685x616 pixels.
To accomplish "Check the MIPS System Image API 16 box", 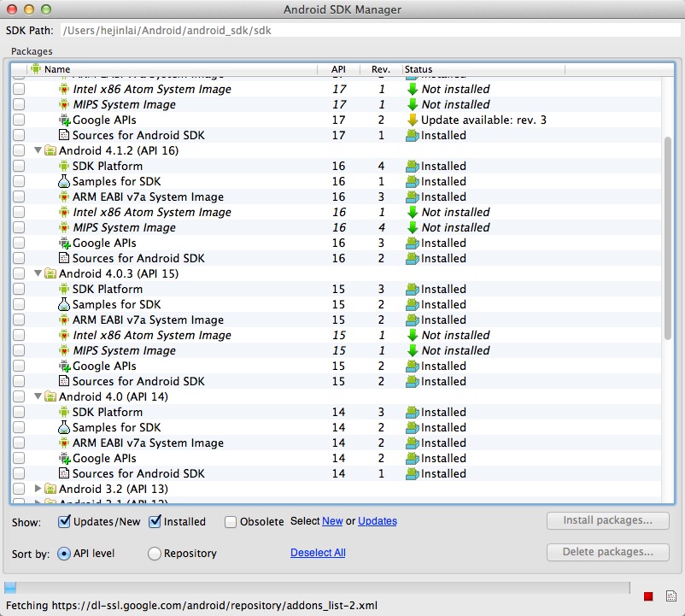I will point(19,227).
